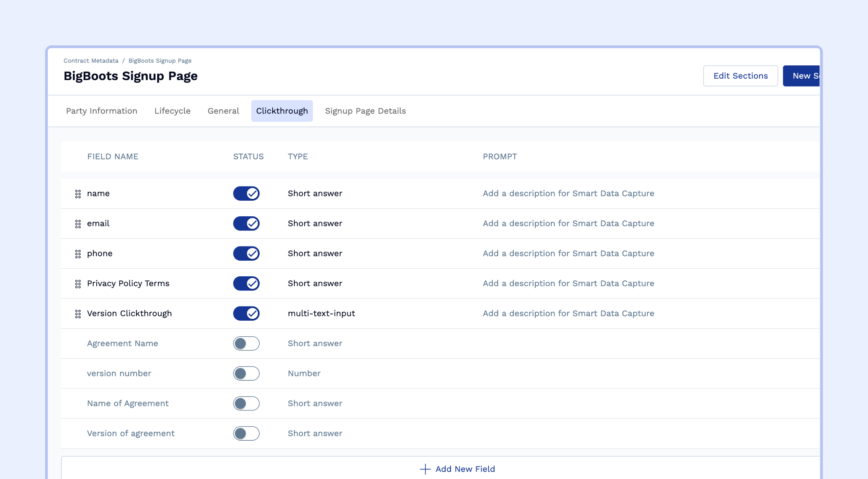Click drag handle beside Version Clickthrough

tap(78, 314)
